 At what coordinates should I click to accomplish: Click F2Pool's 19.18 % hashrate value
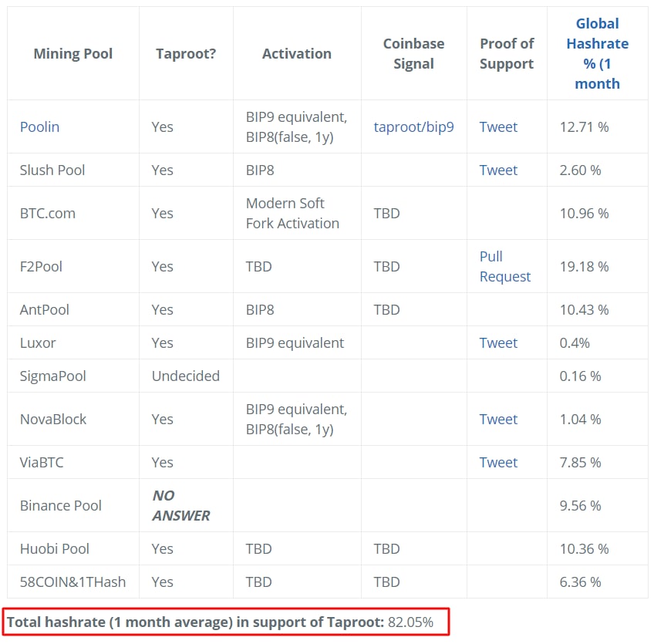[584, 267]
